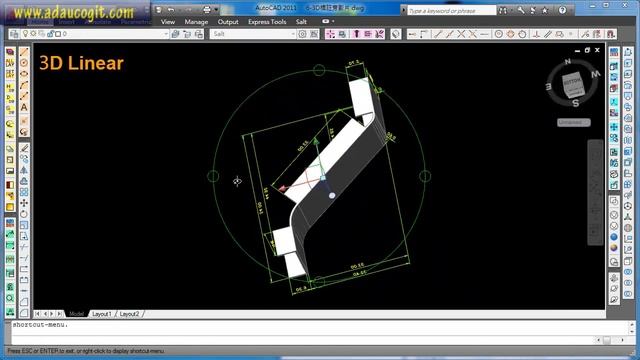Expand the InfoCenter arrow left of search box

tap(404, 10)
